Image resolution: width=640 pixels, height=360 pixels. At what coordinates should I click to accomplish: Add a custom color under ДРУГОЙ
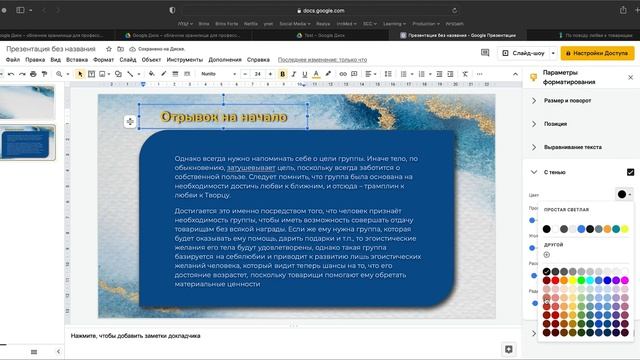[547, 255]
